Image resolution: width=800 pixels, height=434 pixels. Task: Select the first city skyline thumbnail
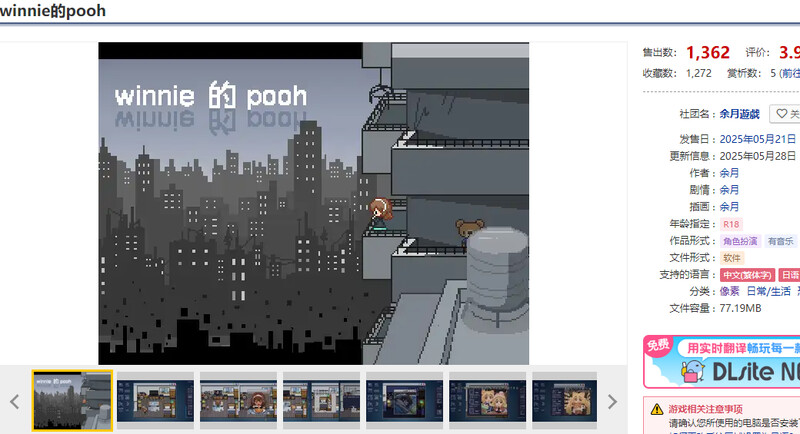(x=72, y=401)
